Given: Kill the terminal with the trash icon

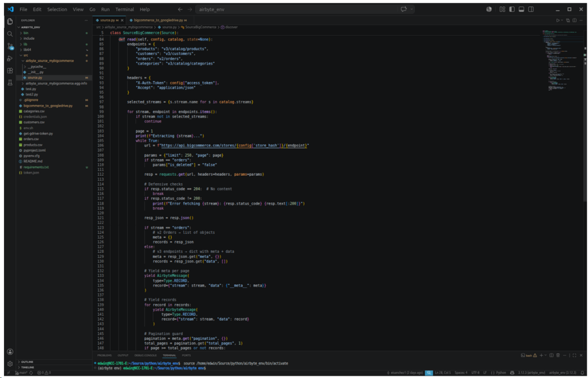Looking at the screenshot, I should point(558,355).
